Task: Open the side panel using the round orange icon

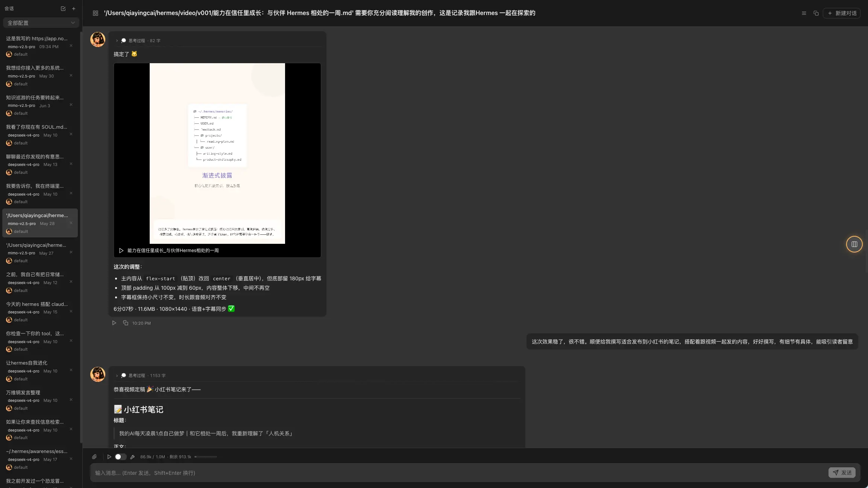Action: (854, 244)
